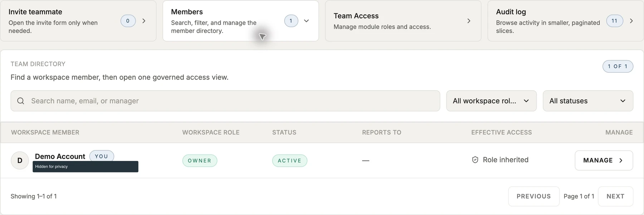Screen dimensions: 644x215
Task: Click the shield icon beside Role inherited
Action: (x=475, y=160)
